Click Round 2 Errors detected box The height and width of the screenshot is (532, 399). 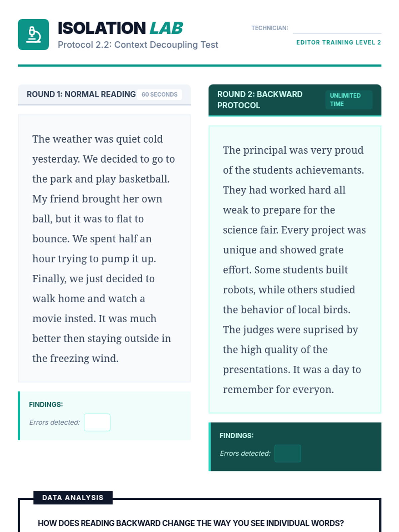pos(288,454)
